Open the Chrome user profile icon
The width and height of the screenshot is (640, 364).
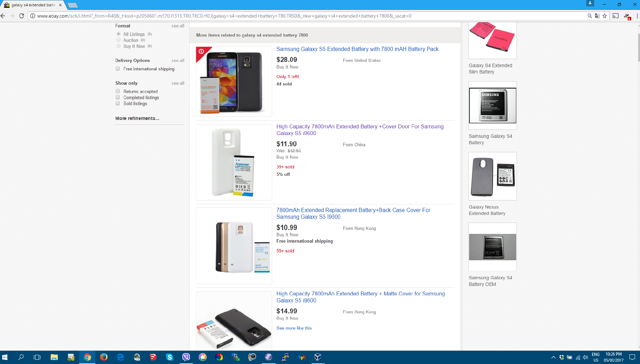click(x=590, y=3)
